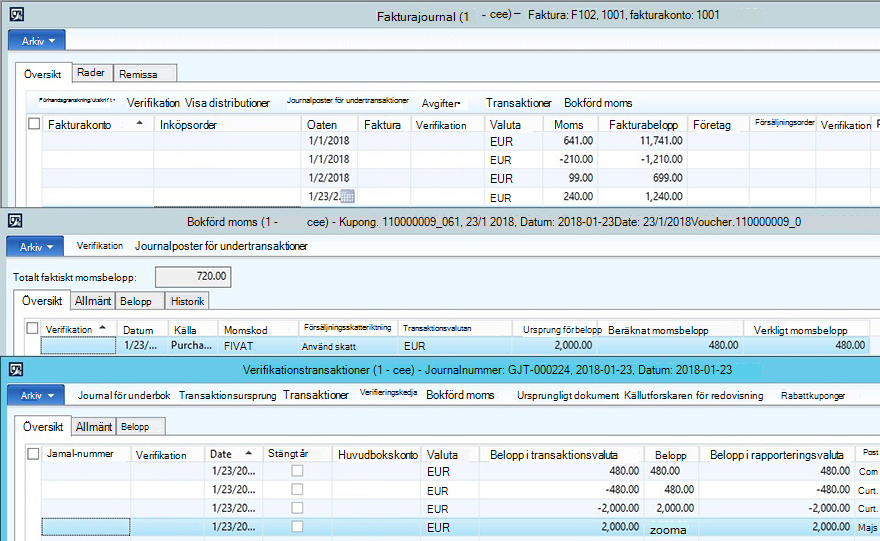Tick the select-all checkbox in the Bokförd moms grid
This screenshot has height=541, width=880.
pos(33,328)
